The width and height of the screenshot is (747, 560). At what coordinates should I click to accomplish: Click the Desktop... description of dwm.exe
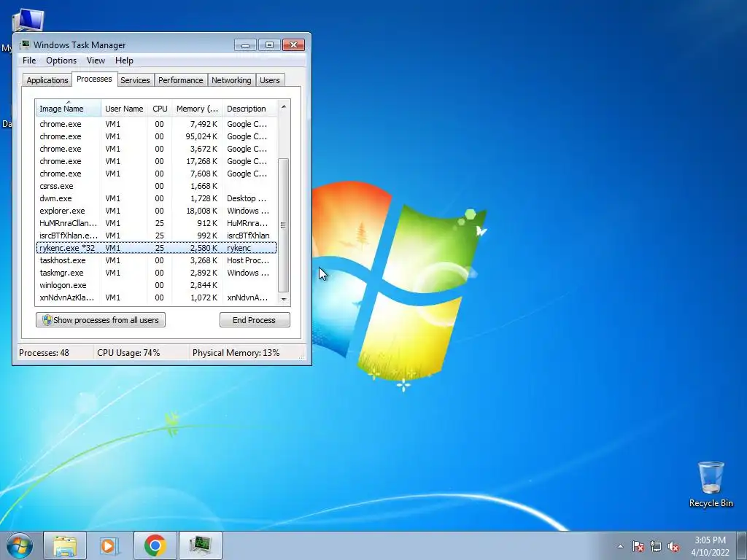[247, 198]
